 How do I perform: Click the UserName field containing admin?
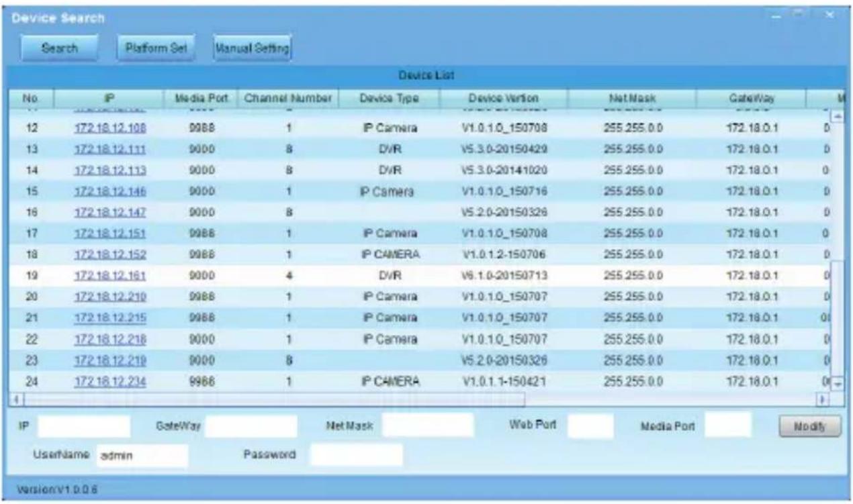[142, 456]
